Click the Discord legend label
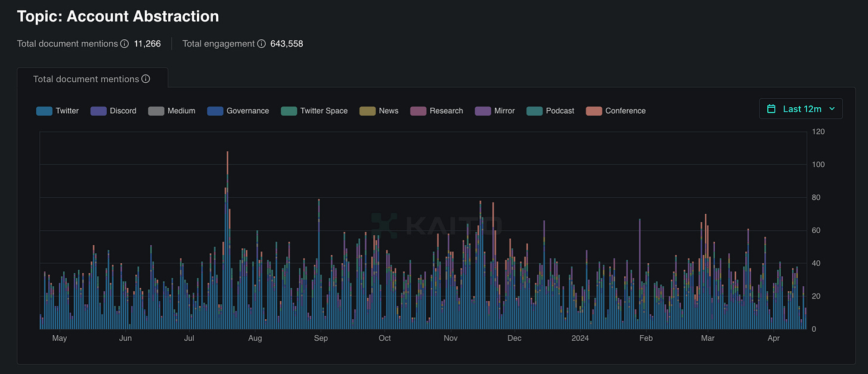The image size is (868, 374). click(x=123, y=111)
